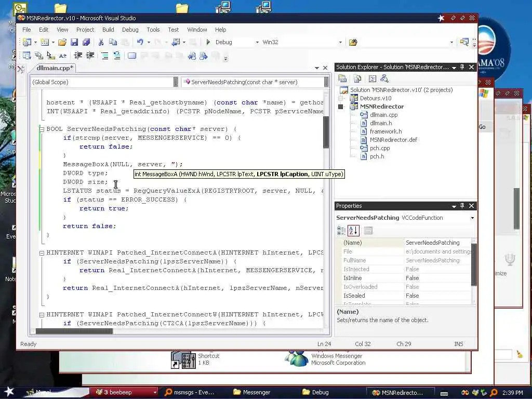The height and width of the screenshot is (399, 532).
Task: Open the ServerNeedsPatching member dropdown
Action: pyautogui.click(x=326, y=82)
